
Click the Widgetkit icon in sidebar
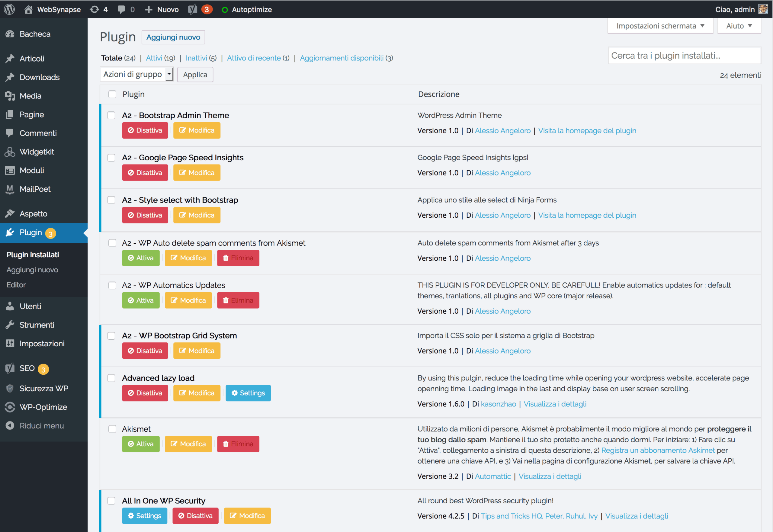(x=10, y=152)
